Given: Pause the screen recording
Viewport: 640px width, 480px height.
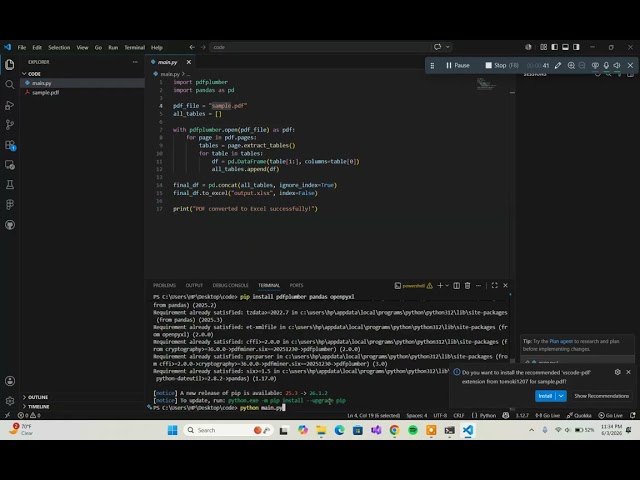Looking at the screenshot, I should pyautogui.click(x=458, y=65).
